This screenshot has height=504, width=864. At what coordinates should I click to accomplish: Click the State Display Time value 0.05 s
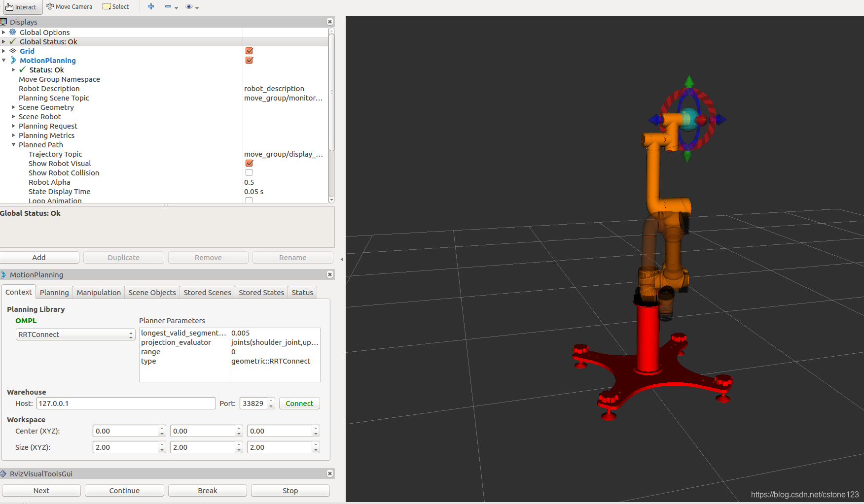click(x=254, y=191)
